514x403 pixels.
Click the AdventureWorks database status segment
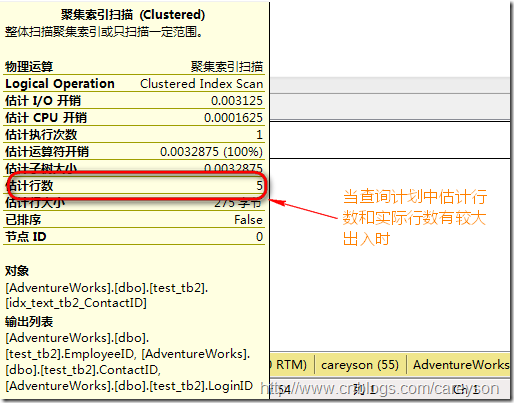pos(461,365)
